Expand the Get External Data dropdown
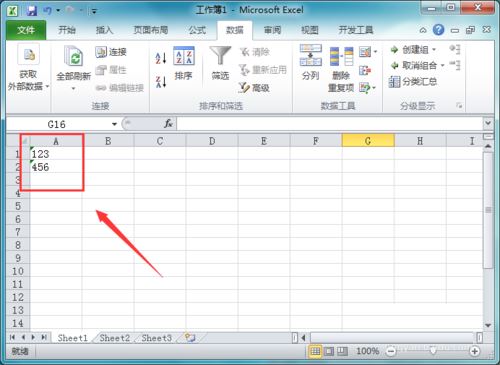The image size is (500, 365). pyautogui.click(x=47, y=86)
